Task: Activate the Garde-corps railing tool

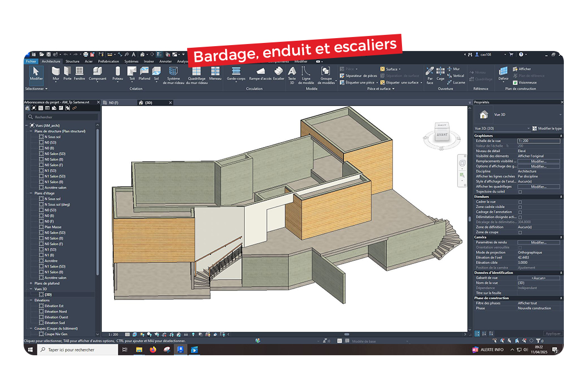Action: [x=235, y=73]
